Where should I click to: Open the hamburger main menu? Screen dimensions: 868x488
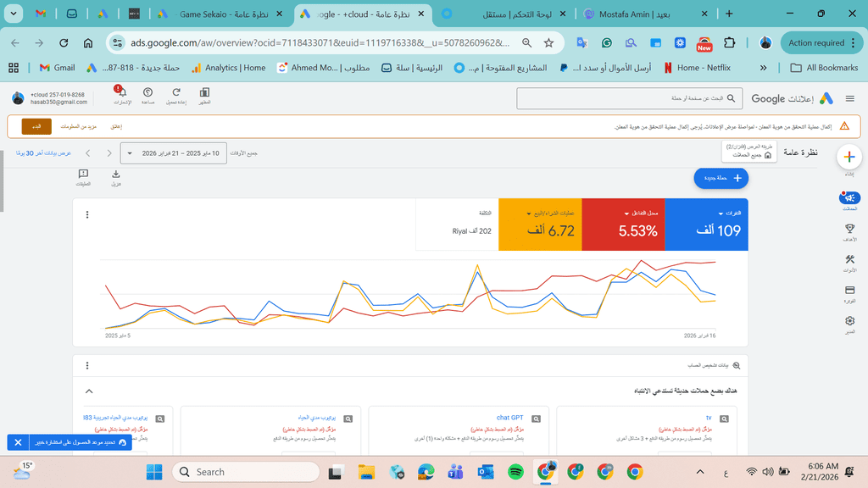pos(849,98)
